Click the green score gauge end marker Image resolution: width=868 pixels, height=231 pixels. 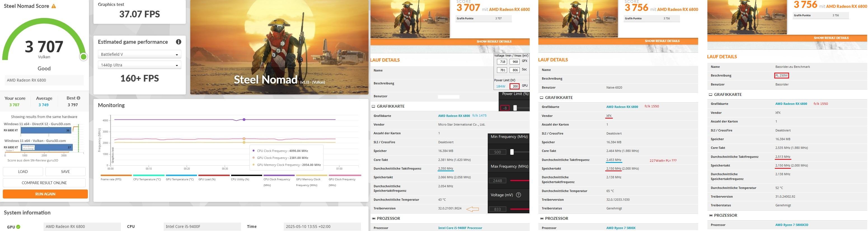coord(83,57)
